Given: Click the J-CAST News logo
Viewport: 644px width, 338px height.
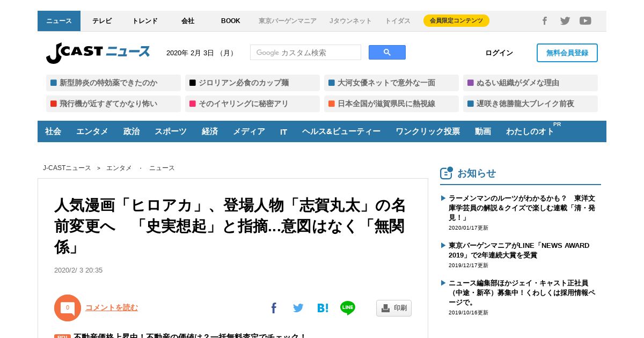Looking at the screenshot, I should pos(98,53).
